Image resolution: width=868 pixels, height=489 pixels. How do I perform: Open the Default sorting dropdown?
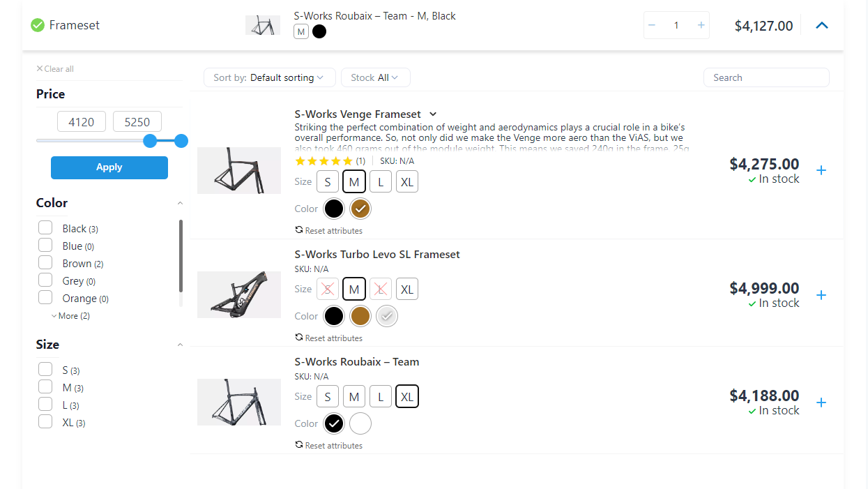click(269, 77)
